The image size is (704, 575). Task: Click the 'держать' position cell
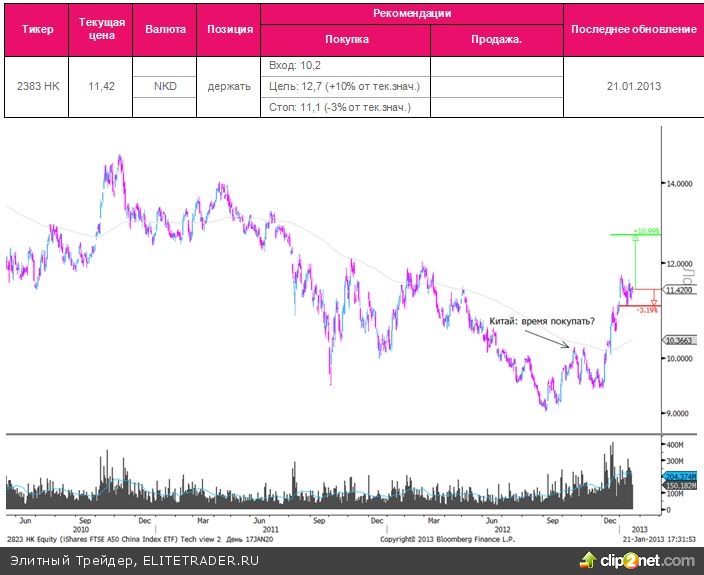228,86
